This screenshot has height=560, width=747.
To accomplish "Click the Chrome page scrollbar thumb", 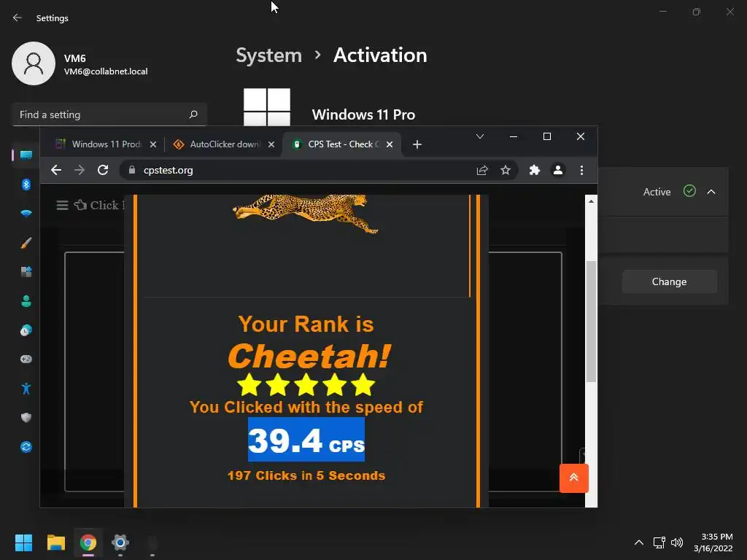I will [591, 322].
